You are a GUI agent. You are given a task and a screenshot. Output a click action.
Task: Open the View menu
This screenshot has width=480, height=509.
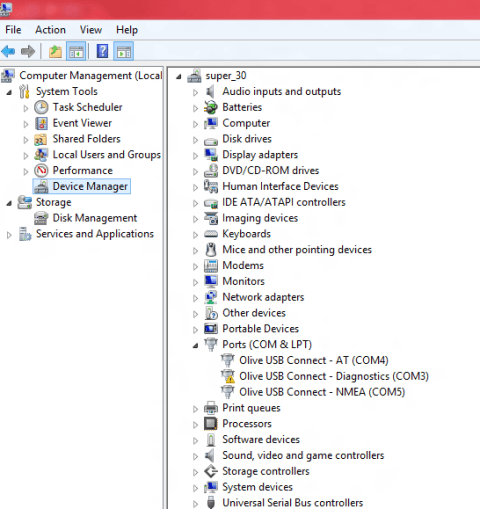tap(91, 30)
